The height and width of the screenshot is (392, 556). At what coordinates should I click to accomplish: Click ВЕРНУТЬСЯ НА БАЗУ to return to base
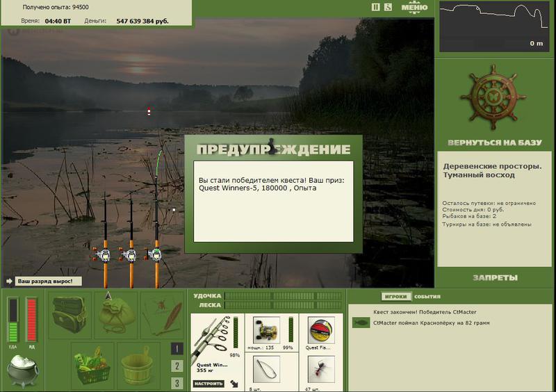pos(495,142)
